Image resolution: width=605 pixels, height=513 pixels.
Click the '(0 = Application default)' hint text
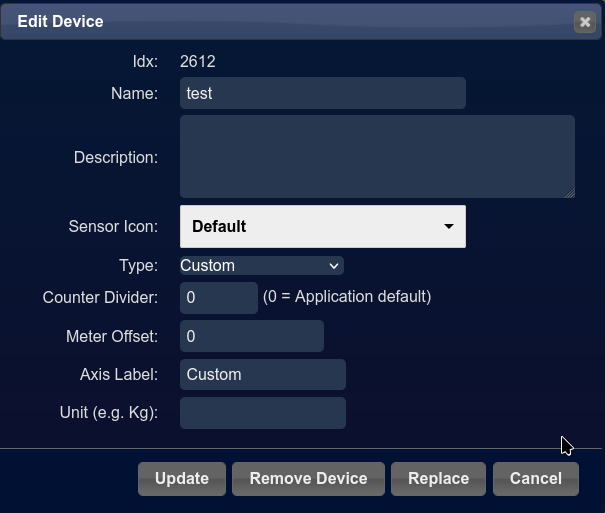(x=347, y=297)
